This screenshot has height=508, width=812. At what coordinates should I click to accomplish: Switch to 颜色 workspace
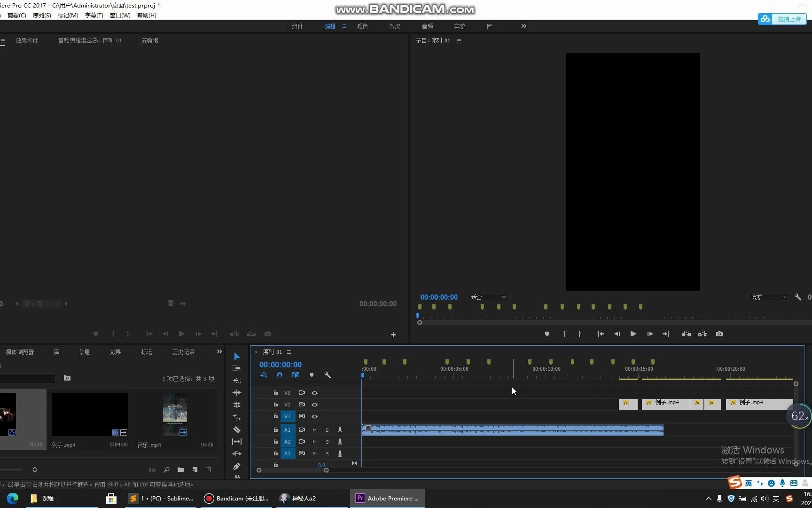click(363, 26)
